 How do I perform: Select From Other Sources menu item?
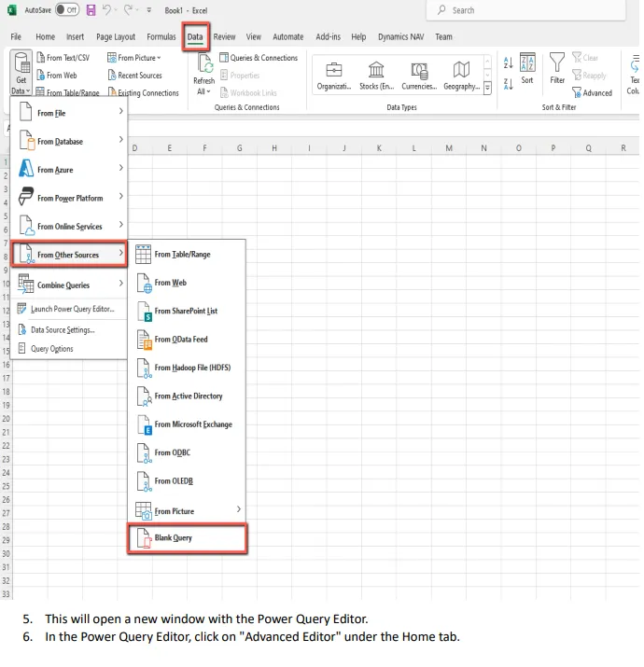point(69,255)
